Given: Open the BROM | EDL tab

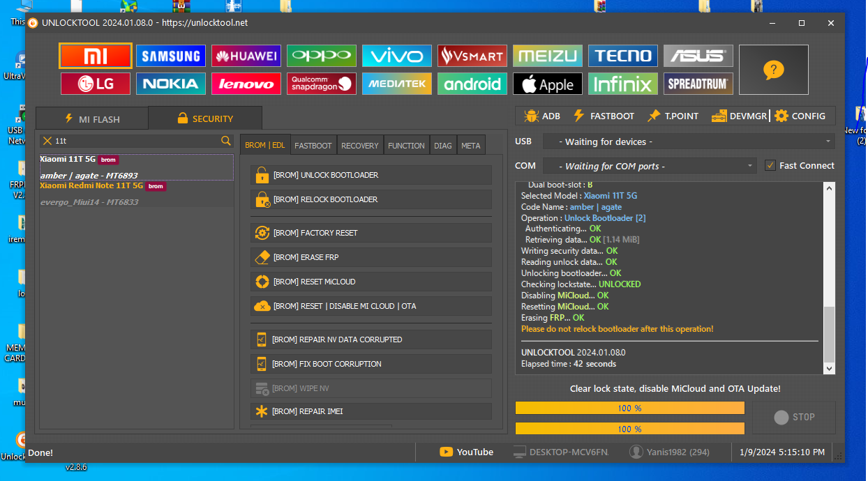Looking at the screenshot, I should [265, 145].
